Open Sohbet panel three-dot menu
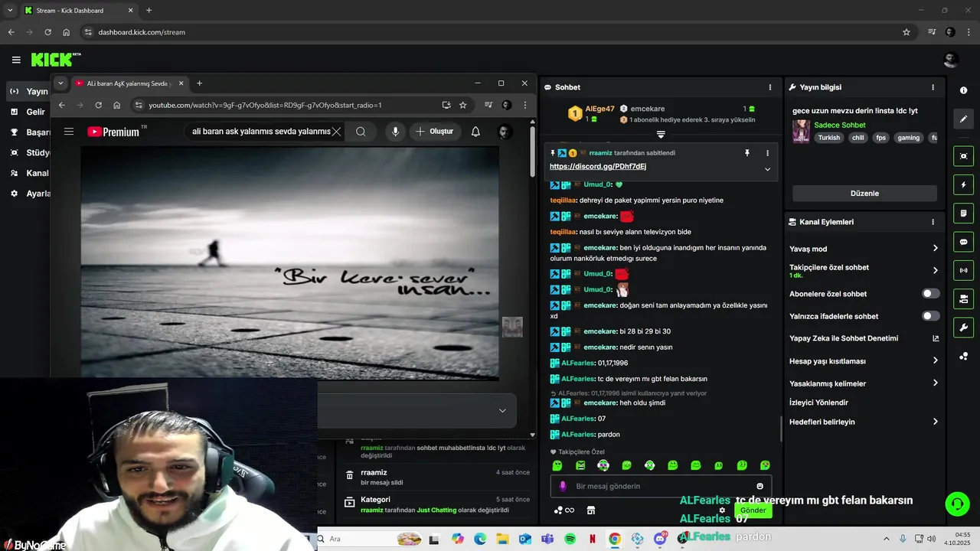The image size is (980, 551). tap(769, 87)
